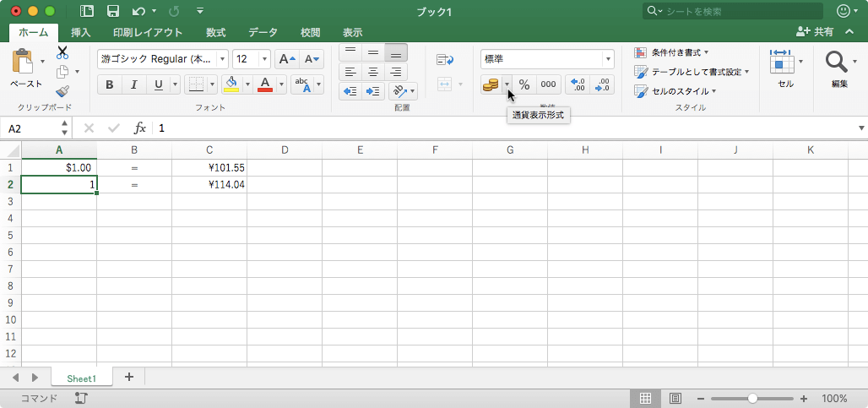Open the 数式 ribbon tab
The width and height of the screenshot is (868, 408).
[x=216, y=33]
